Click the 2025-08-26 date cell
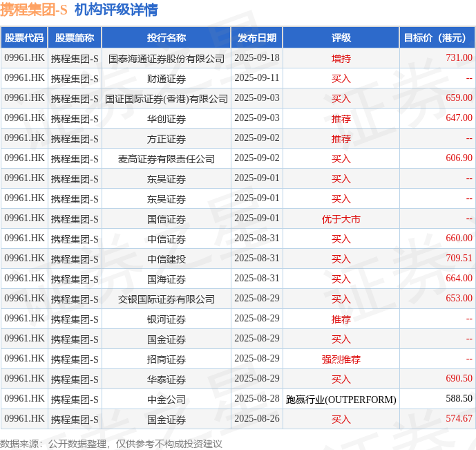 [x=257, y=418]
